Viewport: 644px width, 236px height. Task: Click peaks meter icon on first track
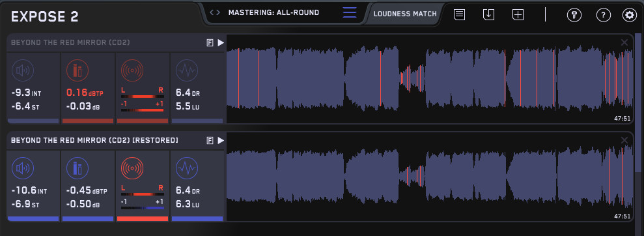coord(77,70)
